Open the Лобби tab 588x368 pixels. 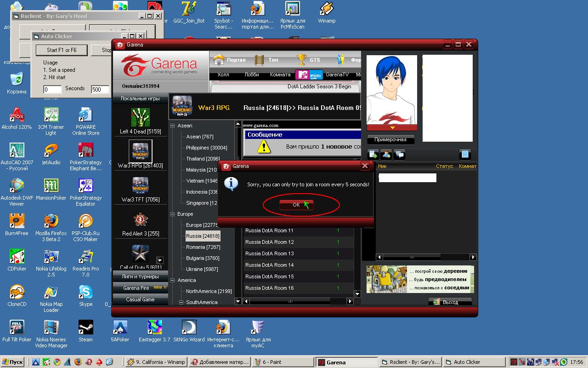(252, 75)
